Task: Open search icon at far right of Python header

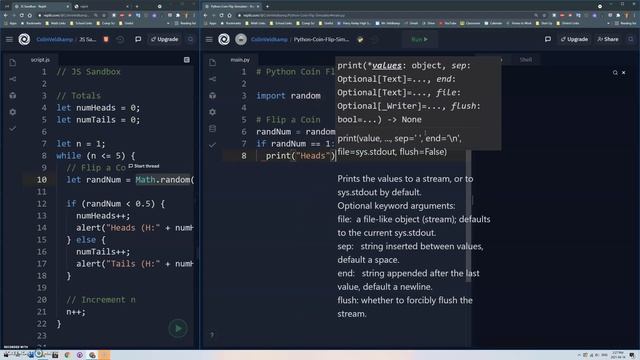Action: pyautogui.click(x=631, y=40)
